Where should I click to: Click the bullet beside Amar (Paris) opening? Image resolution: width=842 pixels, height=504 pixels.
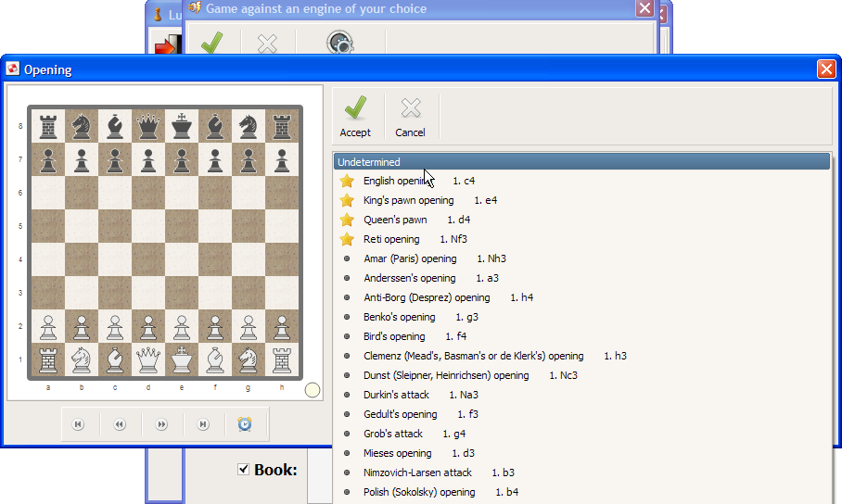coord(347,258)
